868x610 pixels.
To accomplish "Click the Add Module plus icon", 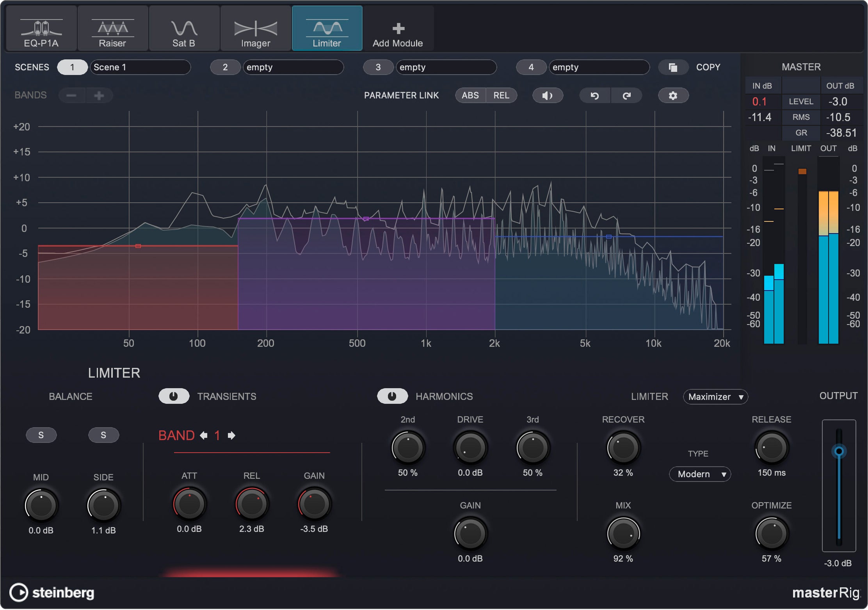I will (399, 28).
